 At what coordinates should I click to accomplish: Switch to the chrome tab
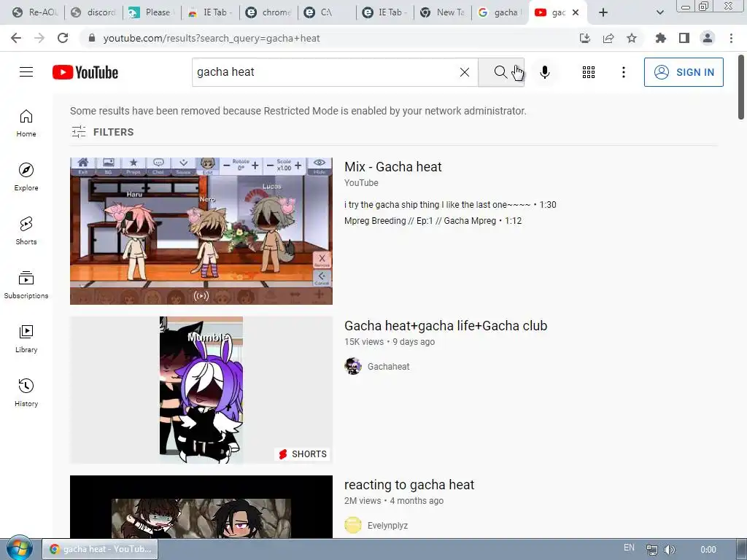[268, 12]
